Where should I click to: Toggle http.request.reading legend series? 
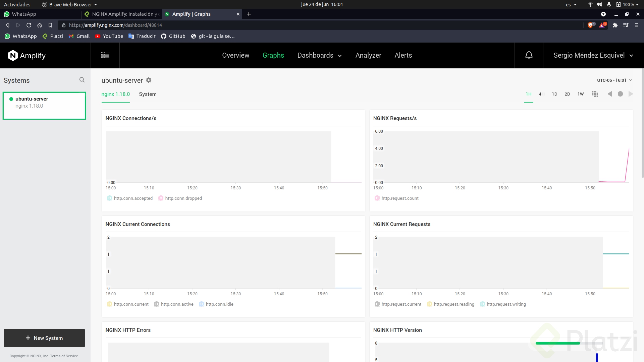[x=450, y=304]
